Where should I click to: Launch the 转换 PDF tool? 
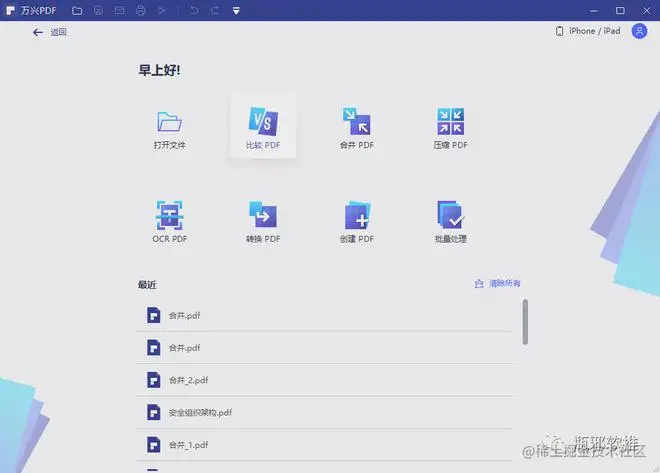point(263,222)
